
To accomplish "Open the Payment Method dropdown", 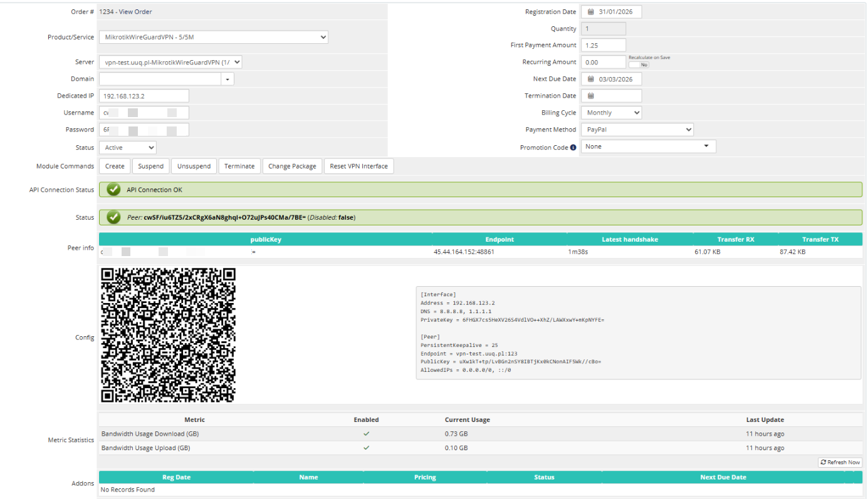I will click(x=637, y=130).
